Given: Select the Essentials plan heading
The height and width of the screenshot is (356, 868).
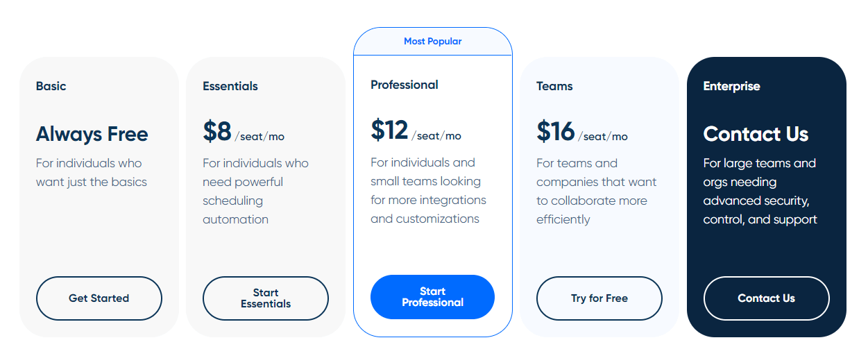Looking at the screenshot, I should [x=230, y=86].
